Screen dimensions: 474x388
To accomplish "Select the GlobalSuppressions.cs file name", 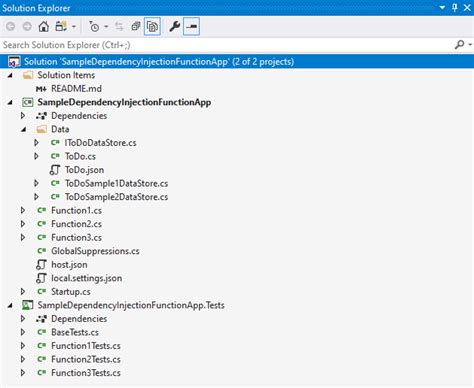I will click(95, 251).
